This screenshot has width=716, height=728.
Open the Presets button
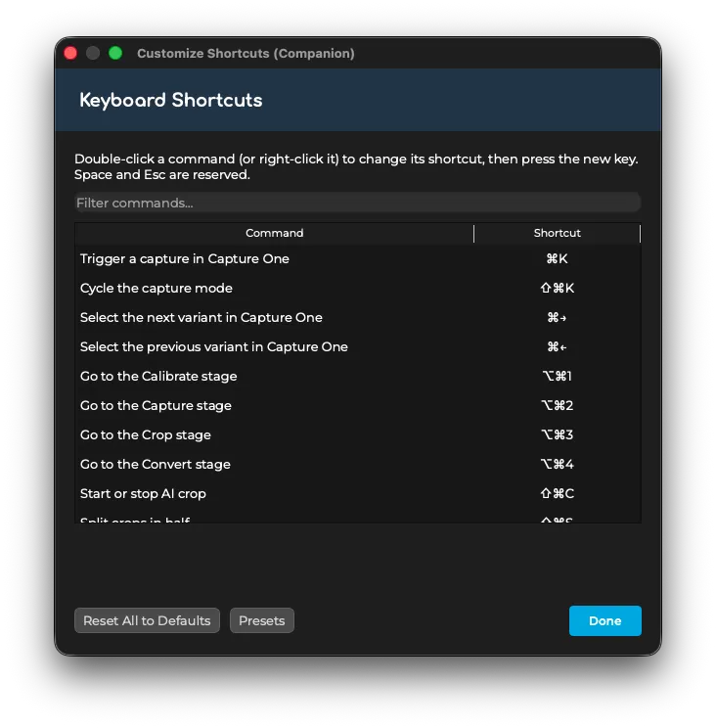point(262,620)
